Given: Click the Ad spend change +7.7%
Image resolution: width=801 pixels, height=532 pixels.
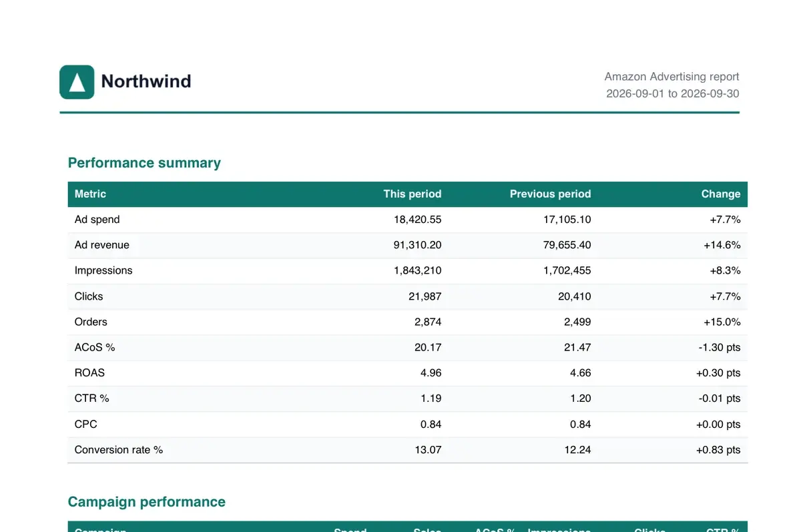Looking at the screenshot, I should click(725, 220).
